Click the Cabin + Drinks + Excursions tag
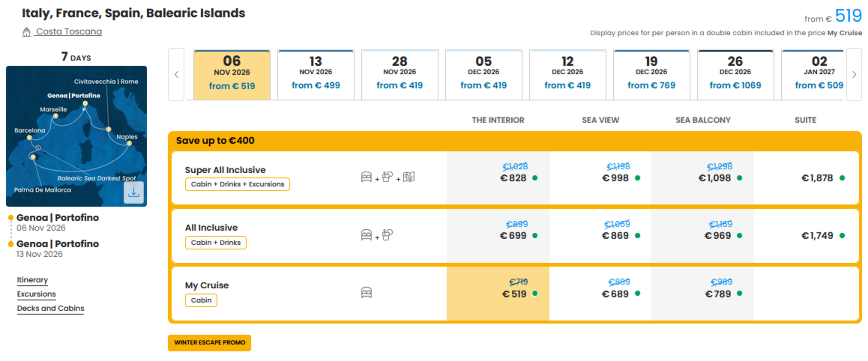The image size is (868, 361). tap(238, 184)
